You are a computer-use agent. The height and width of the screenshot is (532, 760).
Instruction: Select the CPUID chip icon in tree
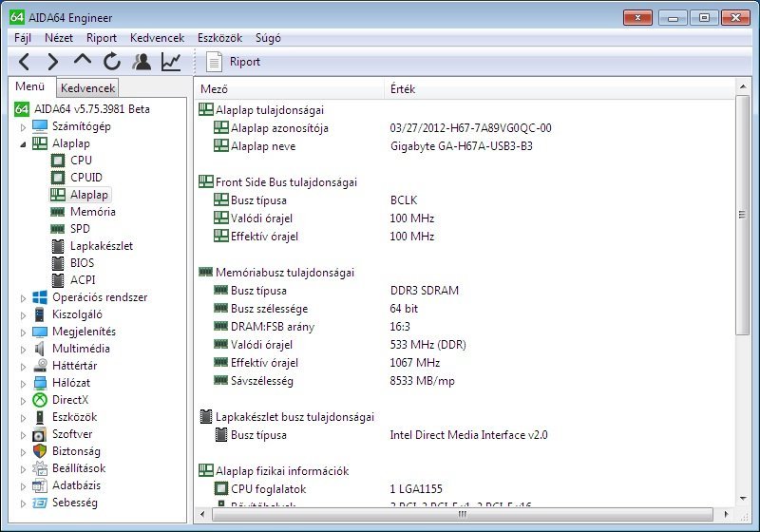[58, 178]
